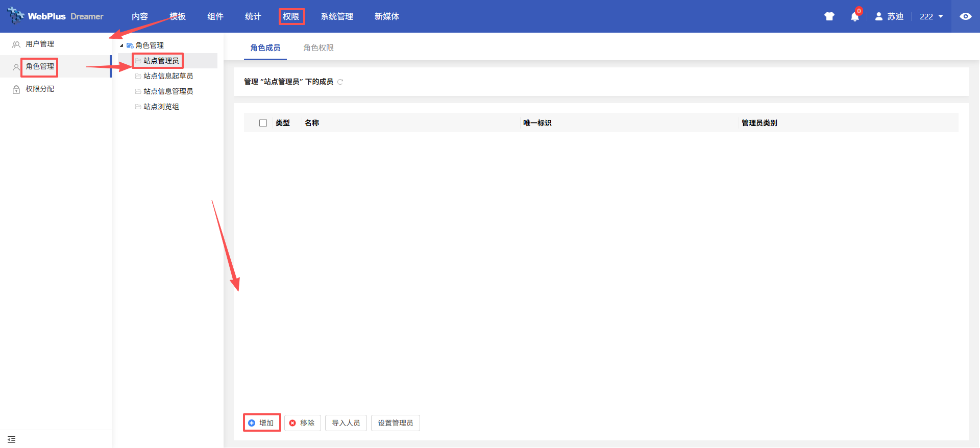This screenshot has height=448, width=980.
Task: Click the WebPlus Dreamer logo
Action: point(55,16)
